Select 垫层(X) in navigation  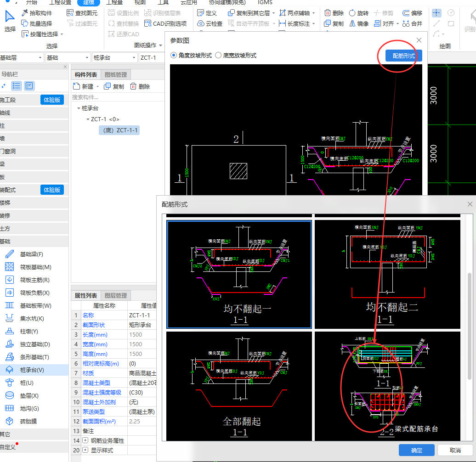pos(29,395)
